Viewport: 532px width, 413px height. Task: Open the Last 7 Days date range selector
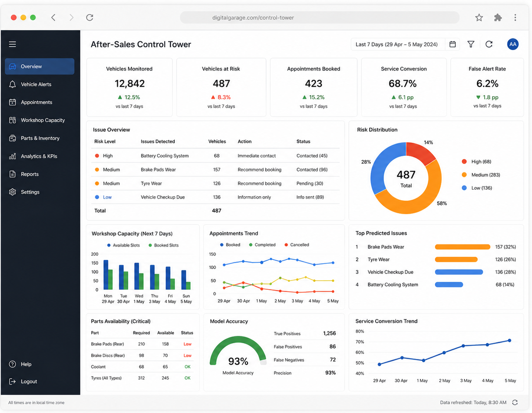[x=404, y=44]
